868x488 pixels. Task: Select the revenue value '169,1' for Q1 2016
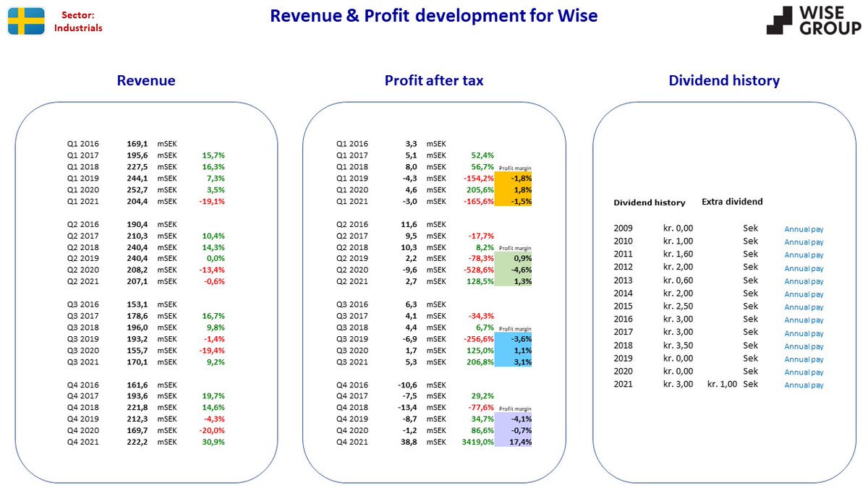(x=138, y=144)
